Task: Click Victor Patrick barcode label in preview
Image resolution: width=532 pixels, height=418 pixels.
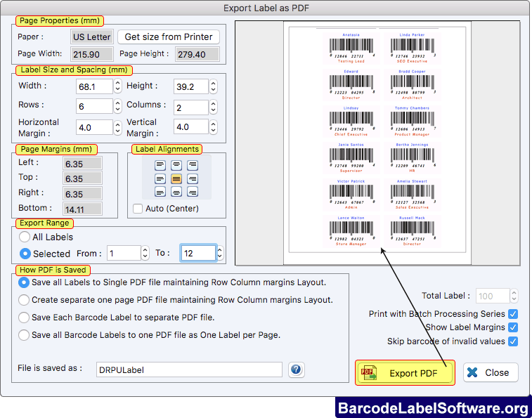Action: point(351,195)
